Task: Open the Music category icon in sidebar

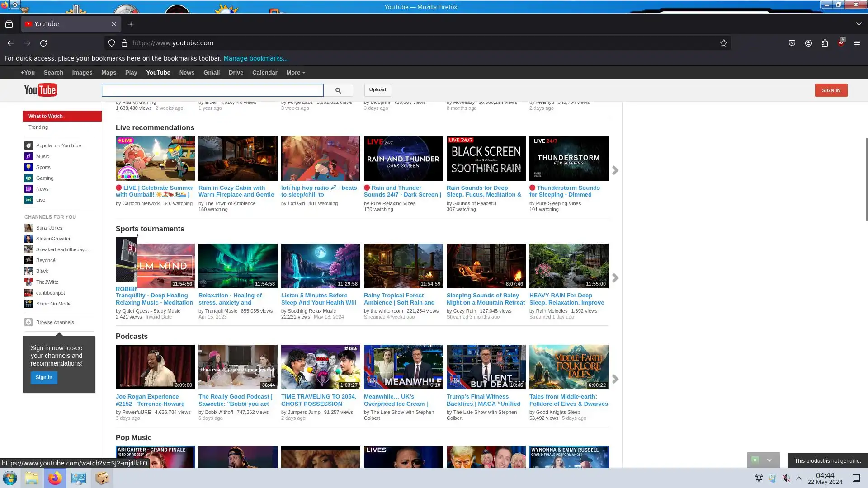Action: click(28, 156)
